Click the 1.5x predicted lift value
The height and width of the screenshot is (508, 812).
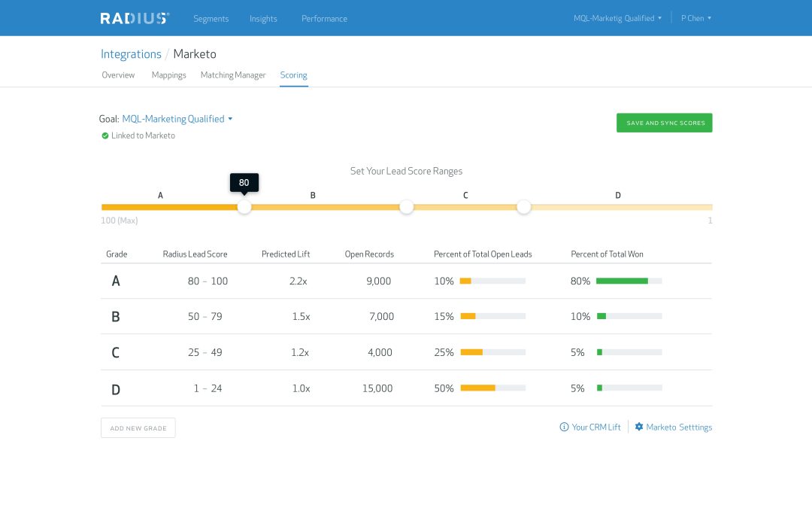coord(301,316)
